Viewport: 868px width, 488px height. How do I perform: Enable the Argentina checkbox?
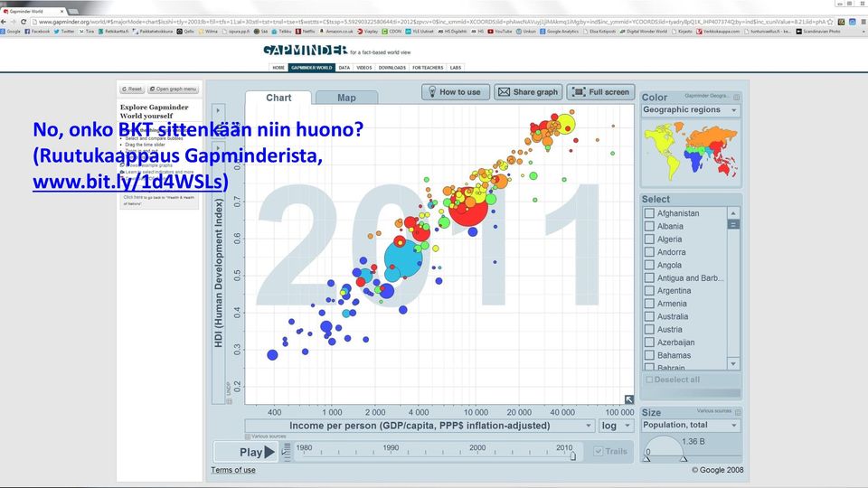(649, 290)
